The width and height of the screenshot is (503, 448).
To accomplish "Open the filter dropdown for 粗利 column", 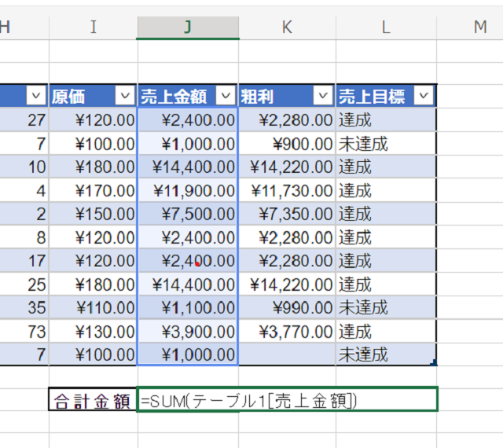I will click(323, 96).
